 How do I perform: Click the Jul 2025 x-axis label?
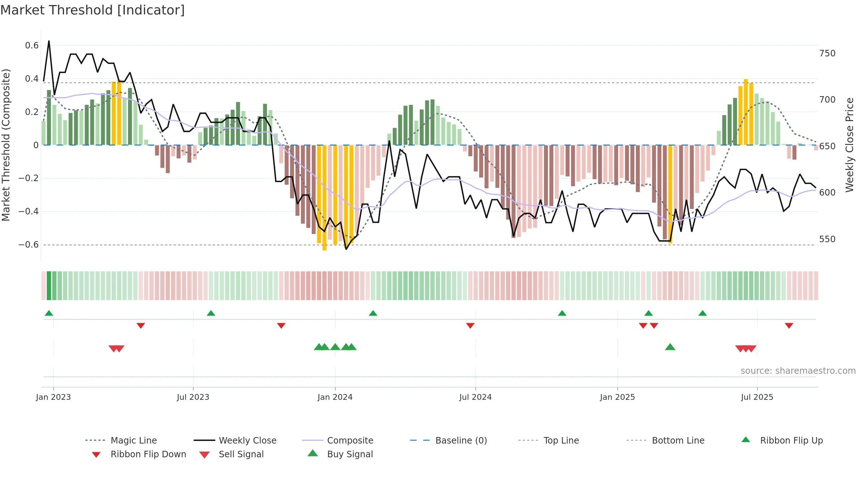pos(757,397)
